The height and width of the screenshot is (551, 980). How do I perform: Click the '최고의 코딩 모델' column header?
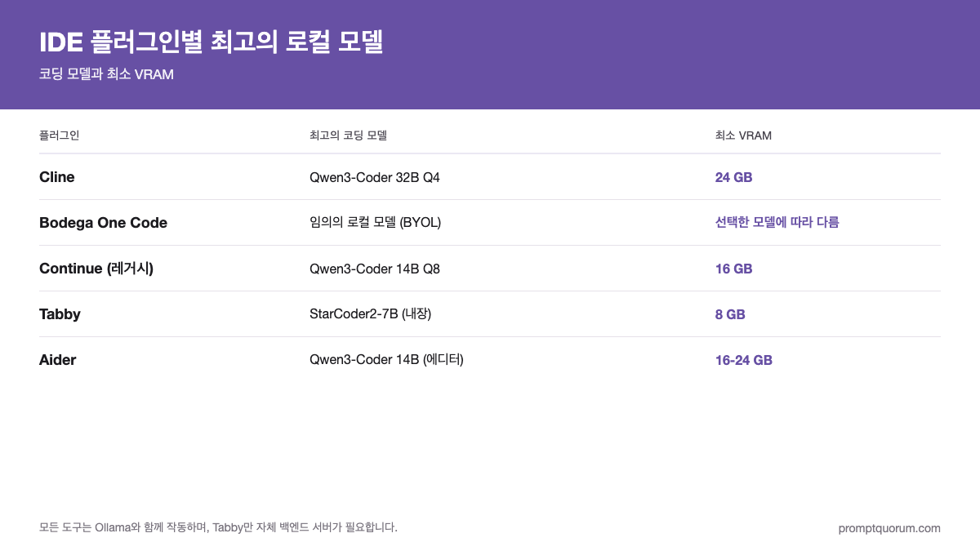click(348, 136)
